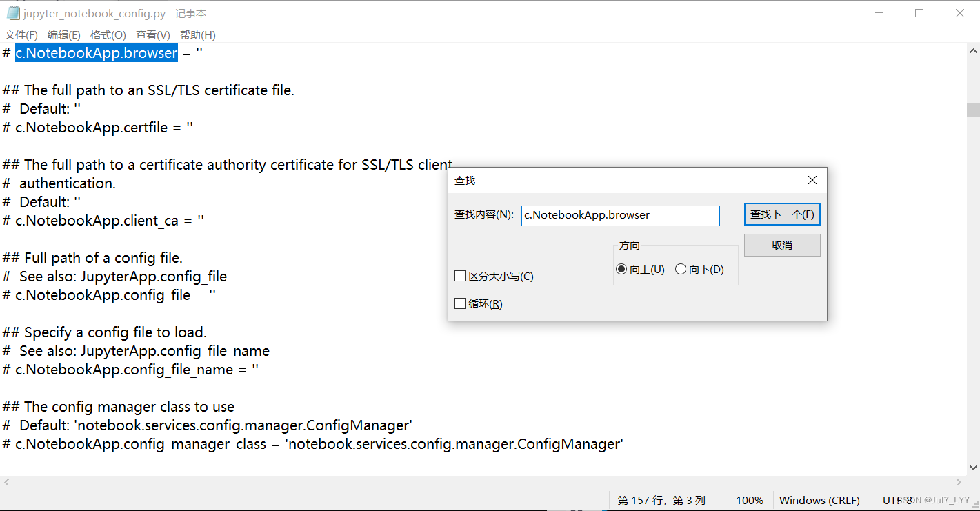Click '## Specify a config file to load.'

click(105, 332)
